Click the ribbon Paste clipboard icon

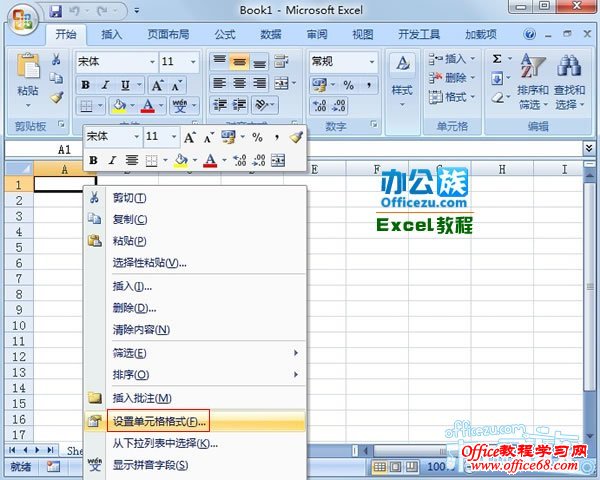tap(28, 67)
